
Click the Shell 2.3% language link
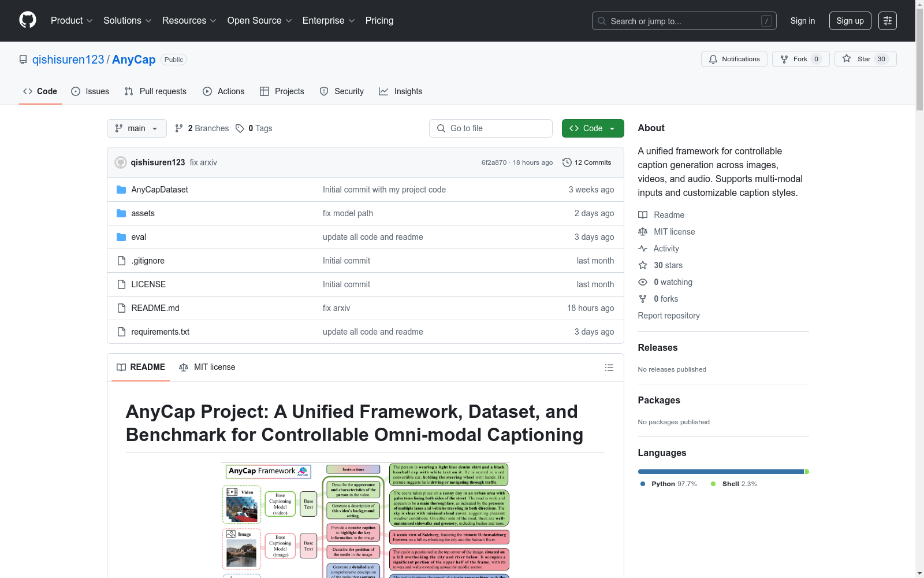point(734,484)
